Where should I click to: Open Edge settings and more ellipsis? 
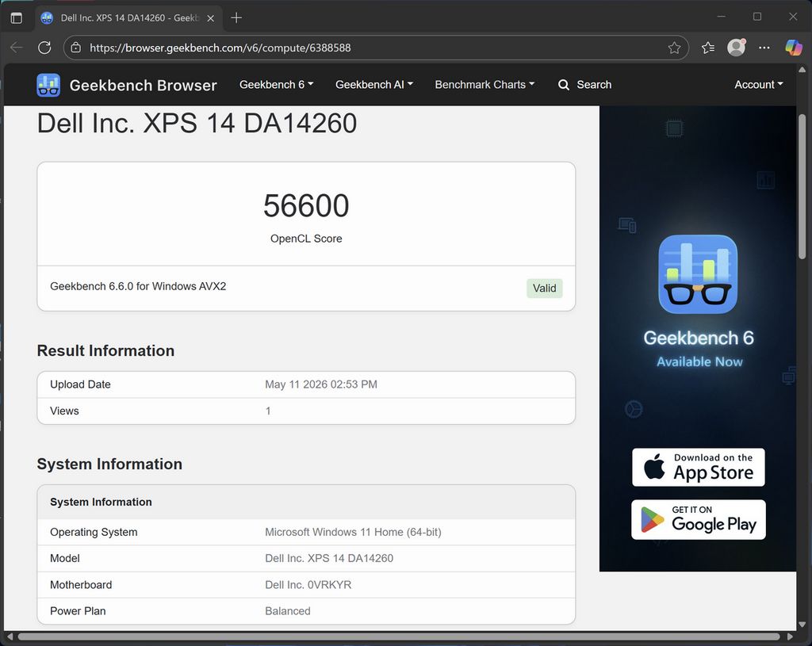(x=764, y=48)
